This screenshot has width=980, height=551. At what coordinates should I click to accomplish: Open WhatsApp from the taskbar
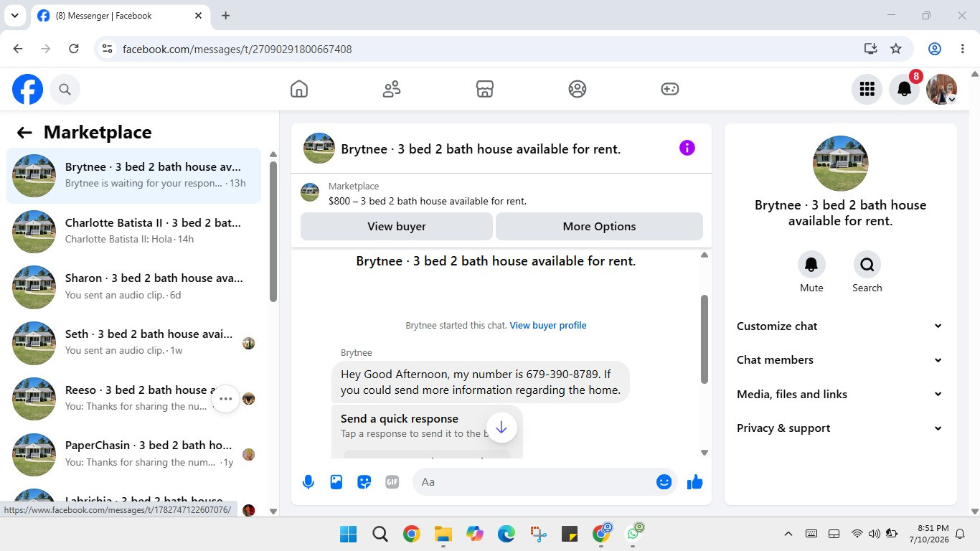(634, 533)
